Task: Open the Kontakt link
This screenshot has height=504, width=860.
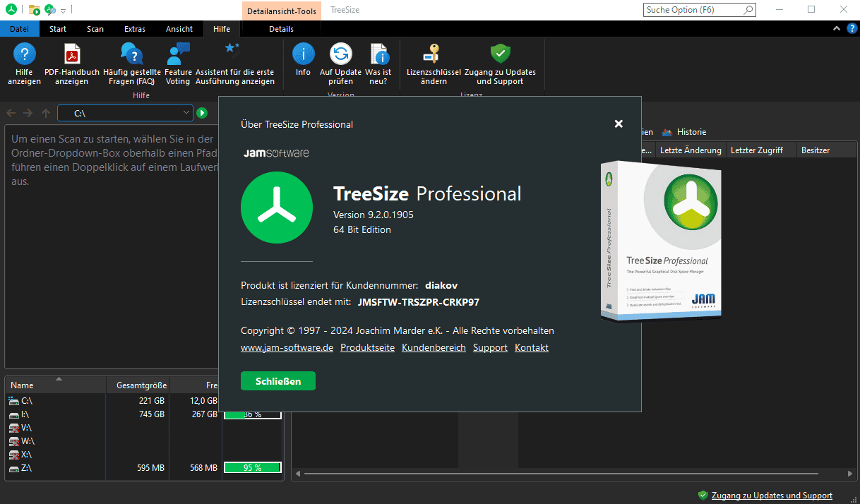Action: coord(532,347)
